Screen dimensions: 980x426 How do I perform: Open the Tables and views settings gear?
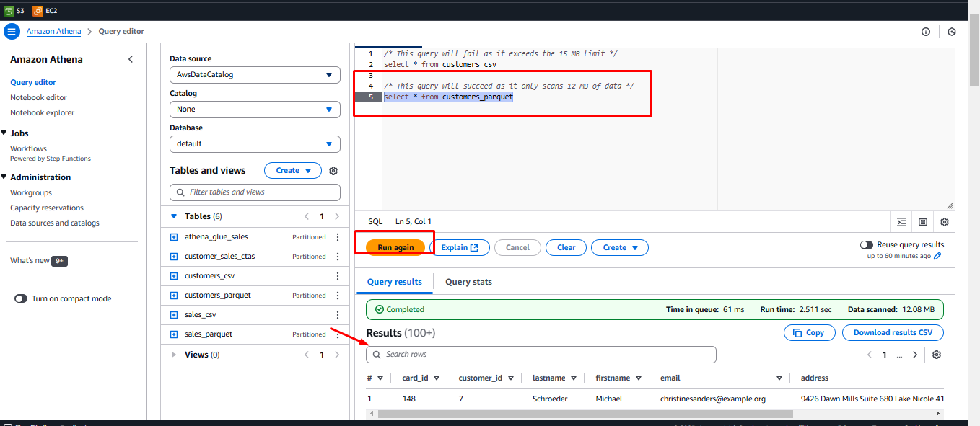click(333, 171)
